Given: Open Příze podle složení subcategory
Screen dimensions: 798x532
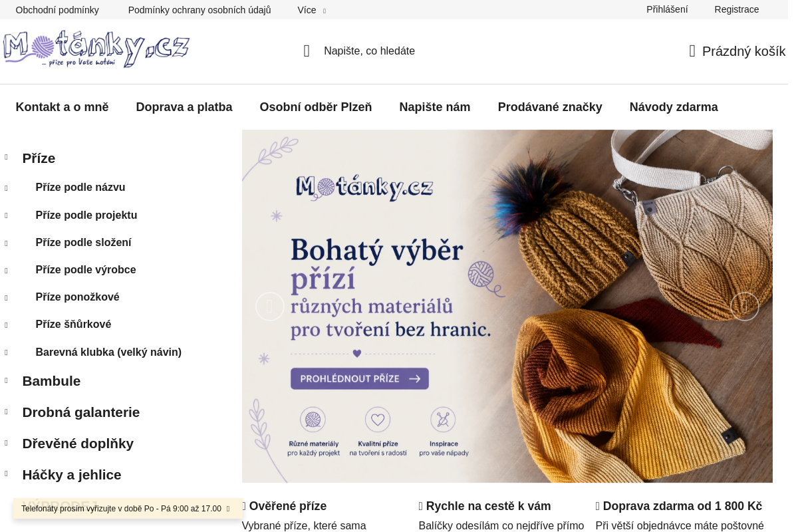Looking at the screenshot, I should (83, 243).
